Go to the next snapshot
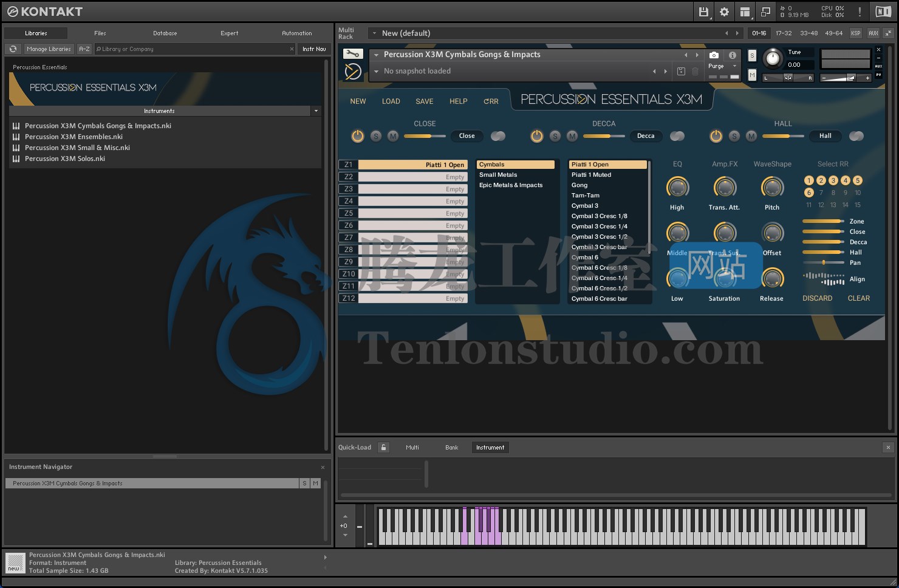 click(666, 71)
